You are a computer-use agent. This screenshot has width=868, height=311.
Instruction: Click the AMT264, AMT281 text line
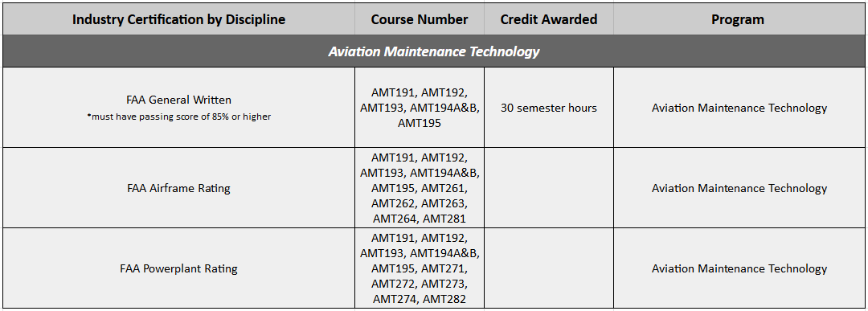[x=420, y=219]
